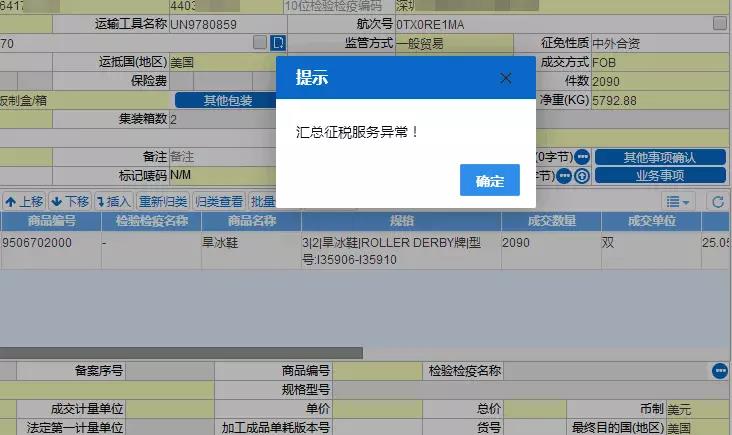This screenshot has height=435, width=732.
Task: Sort by the 商品编号 column header
Action: tap(51, 221)
